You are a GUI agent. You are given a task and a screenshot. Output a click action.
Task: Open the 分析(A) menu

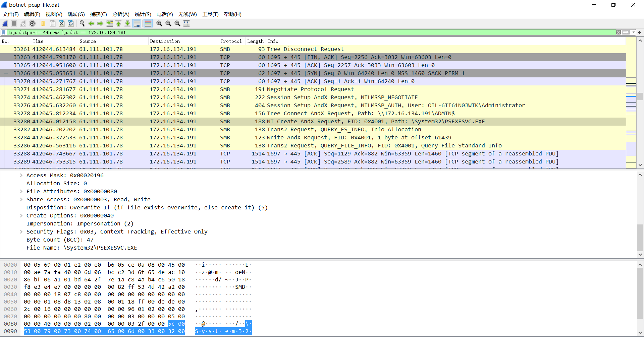[x=121, y=14]
